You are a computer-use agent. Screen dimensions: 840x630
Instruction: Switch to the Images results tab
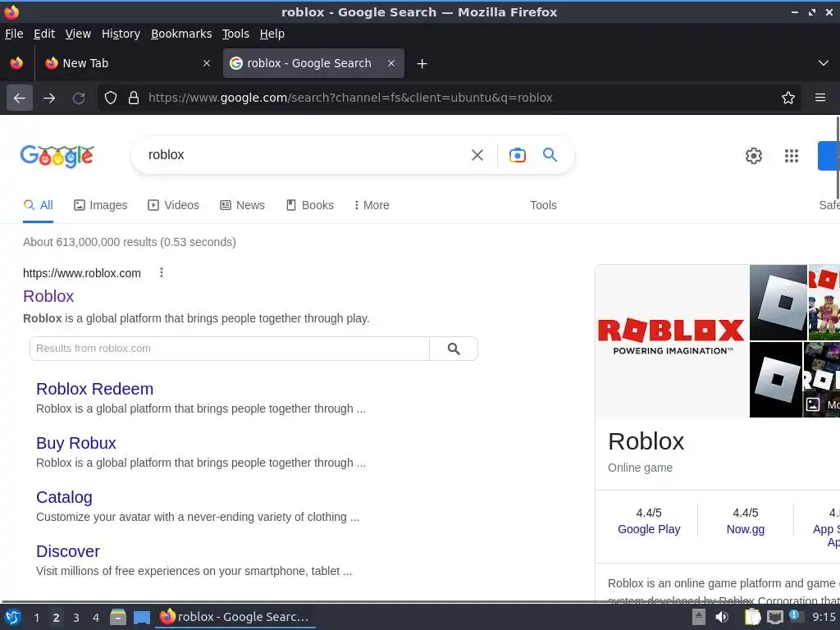100,205
